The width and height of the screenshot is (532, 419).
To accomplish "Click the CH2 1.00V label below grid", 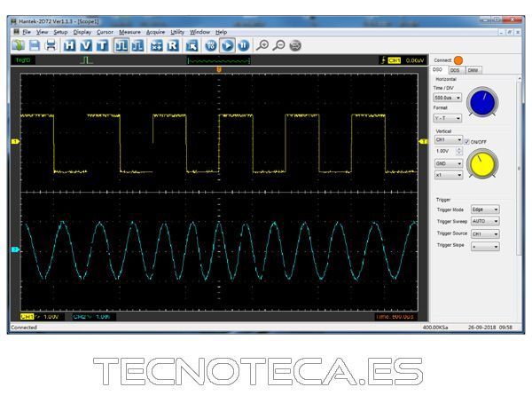I will [92, 317].
